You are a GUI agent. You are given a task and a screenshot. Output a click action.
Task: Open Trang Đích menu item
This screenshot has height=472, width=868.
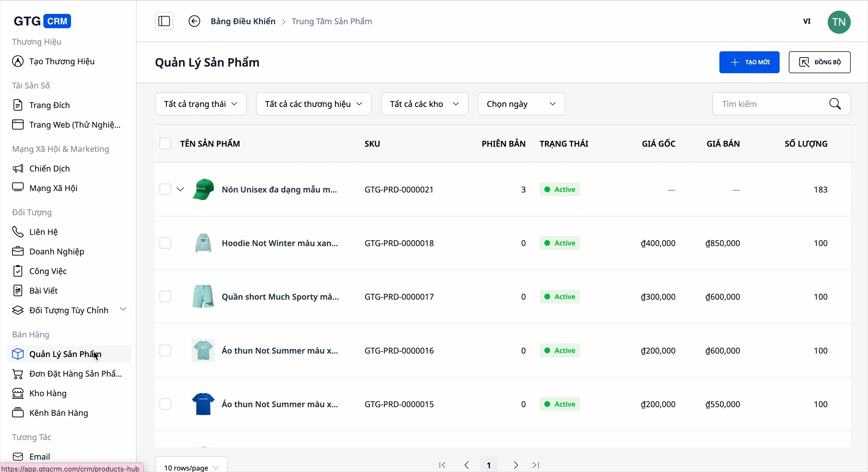click(50, 105)
